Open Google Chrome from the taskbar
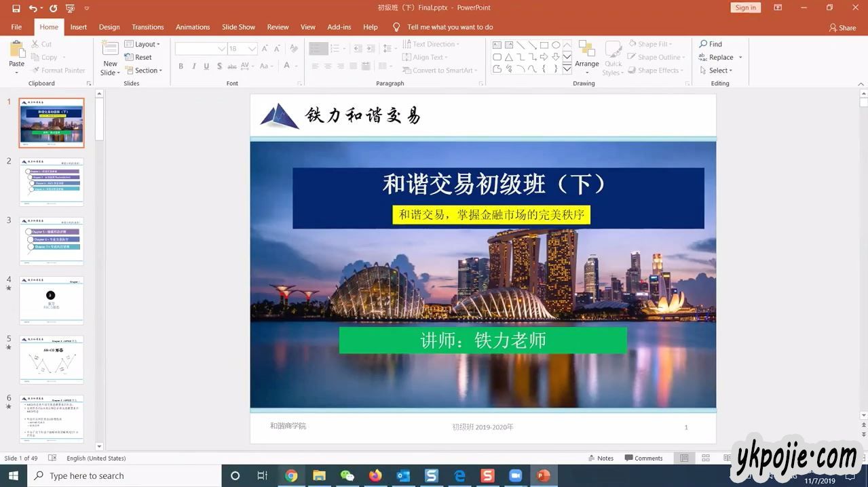The image size is (868, 487). coord(291,475)
